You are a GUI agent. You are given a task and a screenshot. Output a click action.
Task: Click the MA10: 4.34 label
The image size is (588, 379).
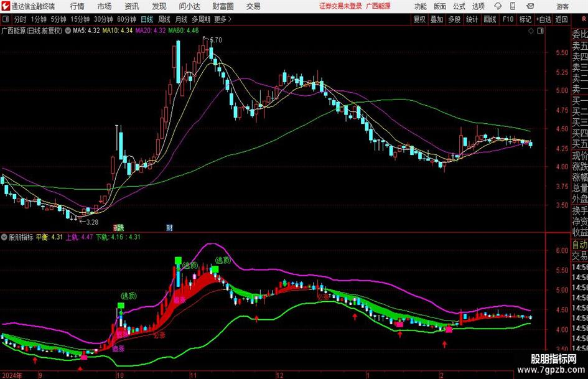click(118, 30)
